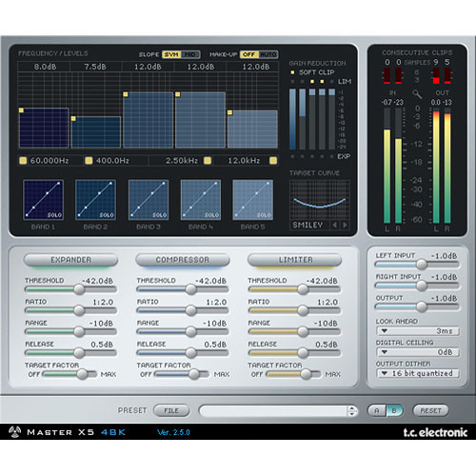Click the preset name stepper arrows
Viewport: 476px width, 476px height.
[x=351, y=411]
